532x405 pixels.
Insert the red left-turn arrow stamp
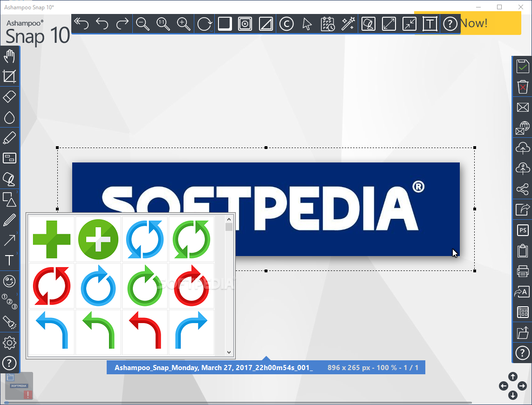click(x=144, y=332)
